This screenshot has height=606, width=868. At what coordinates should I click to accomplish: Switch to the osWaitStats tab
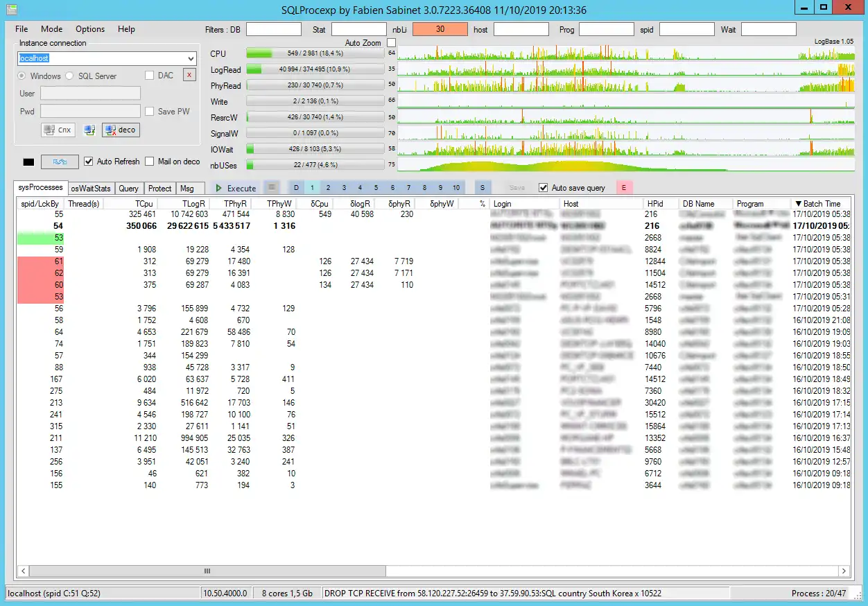(x=91, y=189)
